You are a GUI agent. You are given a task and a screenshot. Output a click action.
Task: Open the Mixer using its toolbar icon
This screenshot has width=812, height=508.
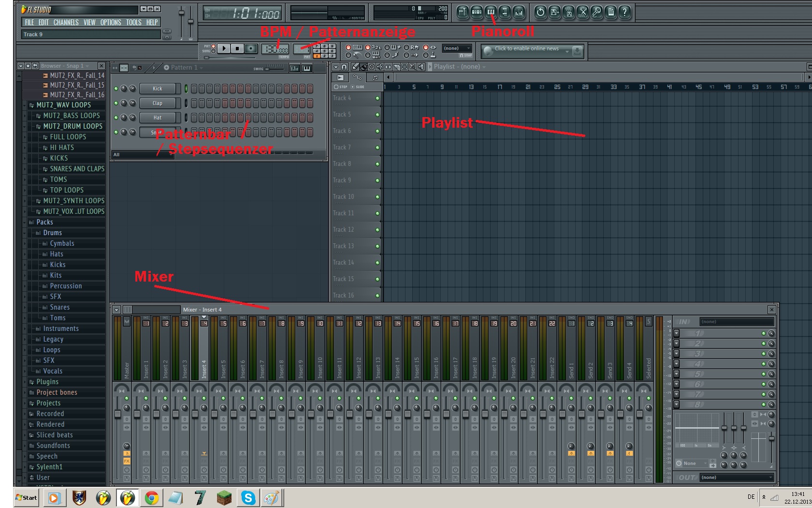click(x=519, y=13)
